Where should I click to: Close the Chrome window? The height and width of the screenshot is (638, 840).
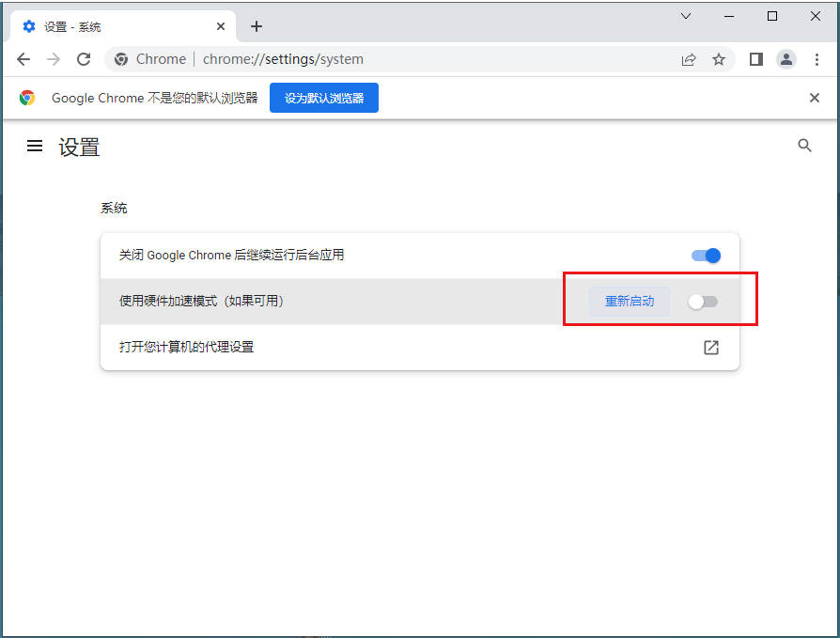pos(816,16)
